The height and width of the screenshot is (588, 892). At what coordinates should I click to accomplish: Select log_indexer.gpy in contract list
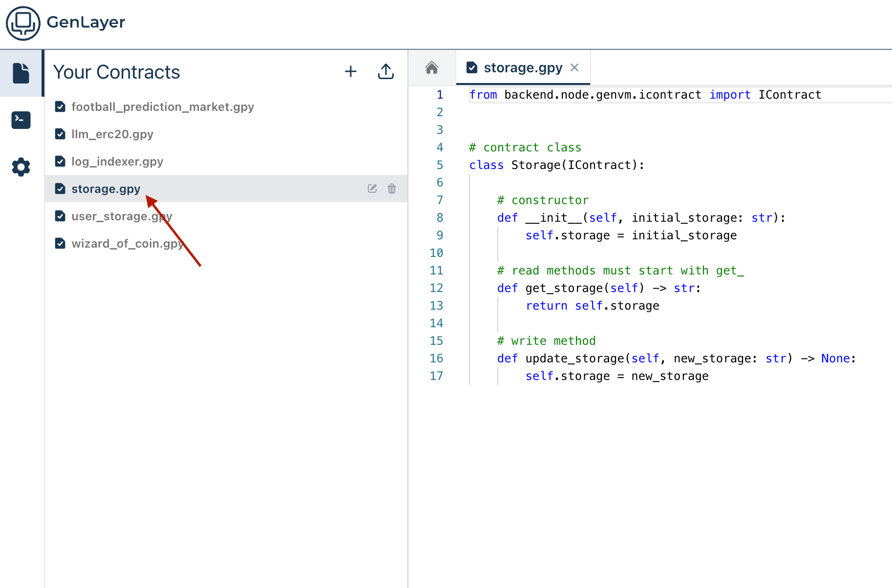coord(117,162)
